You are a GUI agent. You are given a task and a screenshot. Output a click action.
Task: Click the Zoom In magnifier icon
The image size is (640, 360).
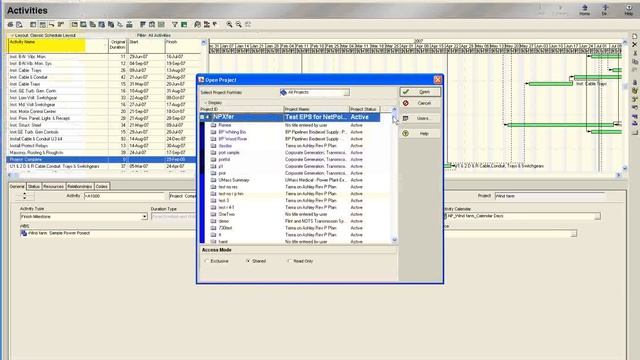tap(229, 24)
